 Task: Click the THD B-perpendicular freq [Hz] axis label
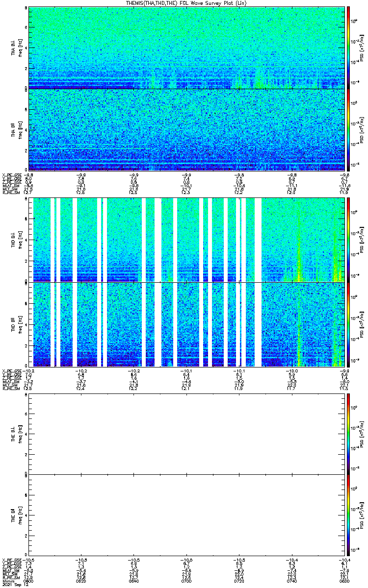coord(20,240)
